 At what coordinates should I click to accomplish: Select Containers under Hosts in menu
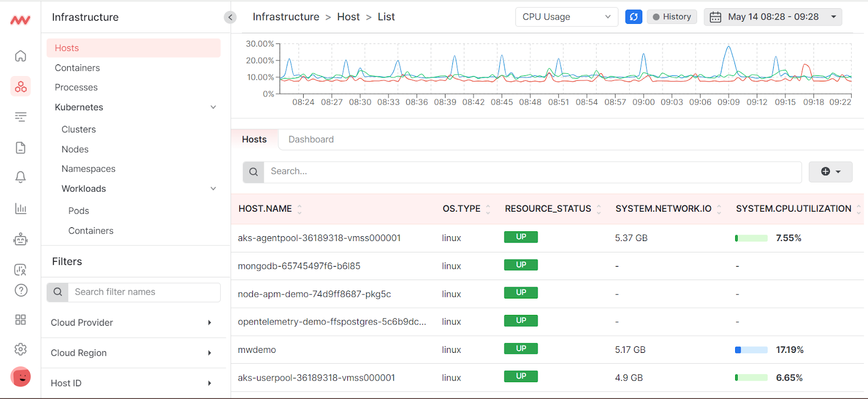[77, 68]
